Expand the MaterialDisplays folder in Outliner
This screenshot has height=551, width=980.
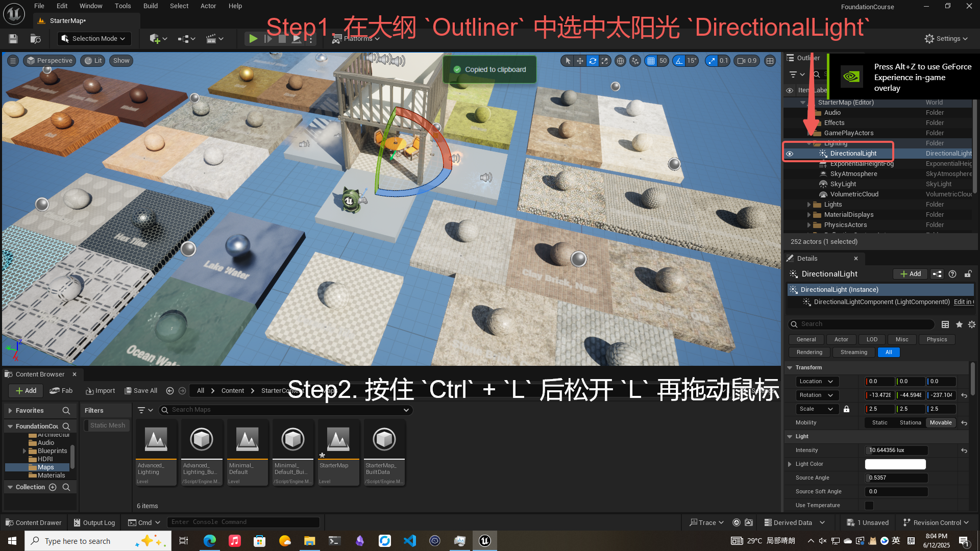(x=809, y=215)
